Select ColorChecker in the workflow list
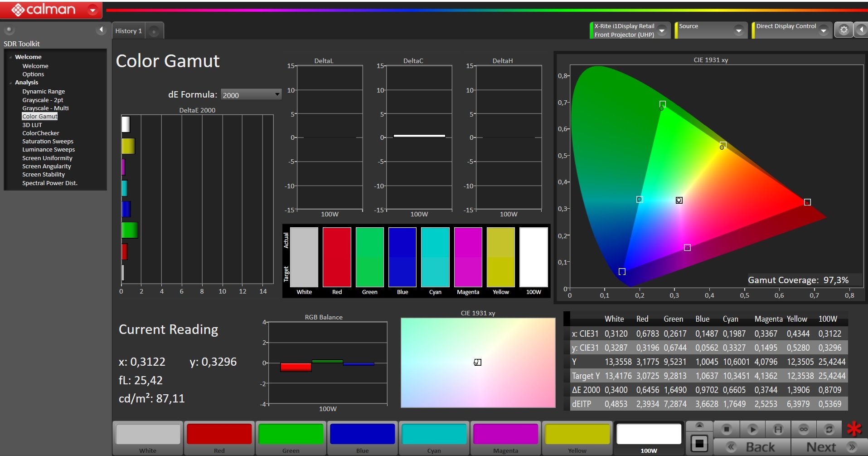Image resolution: width=868 pixels, height=456 pixels. [x=41, y=133]
